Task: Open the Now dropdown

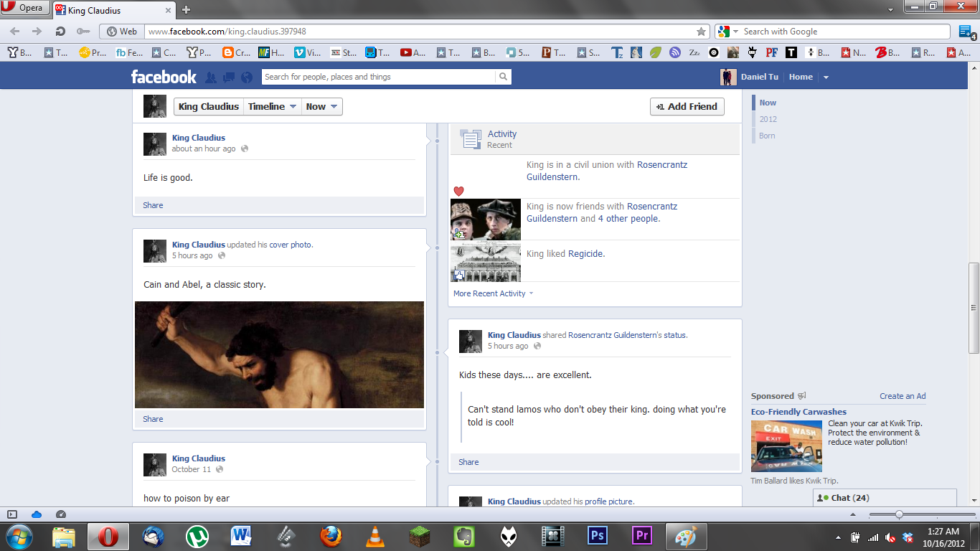Action: click(321, 106)
